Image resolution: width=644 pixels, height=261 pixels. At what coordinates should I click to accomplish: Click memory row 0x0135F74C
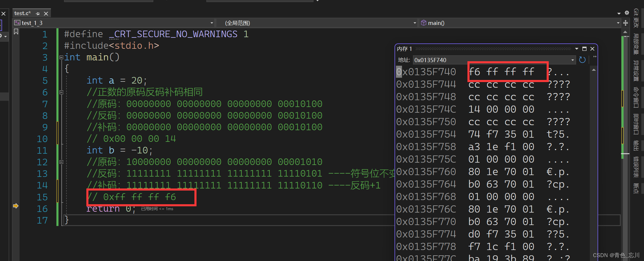coord(483,109)
